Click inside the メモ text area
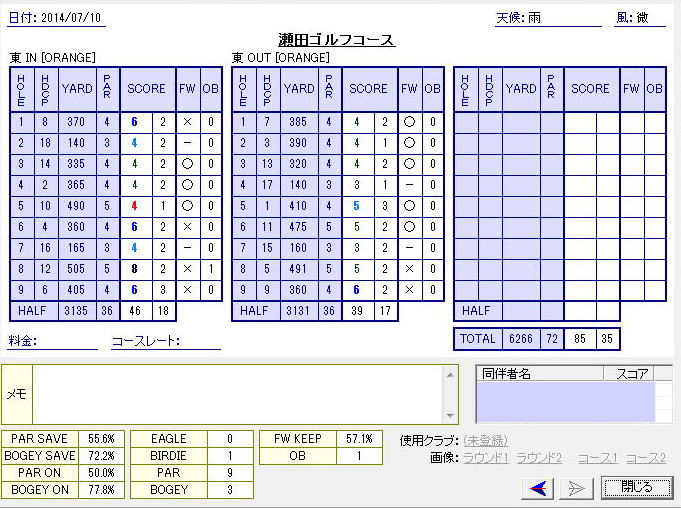The height and width of the screenshot is (508, 681). (x=237, y=394)
